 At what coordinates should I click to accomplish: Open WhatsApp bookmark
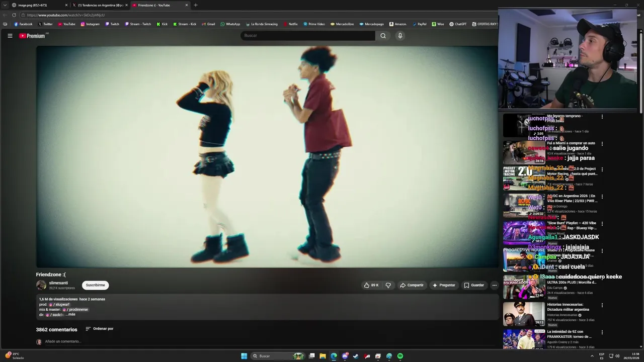pos(230,24)
